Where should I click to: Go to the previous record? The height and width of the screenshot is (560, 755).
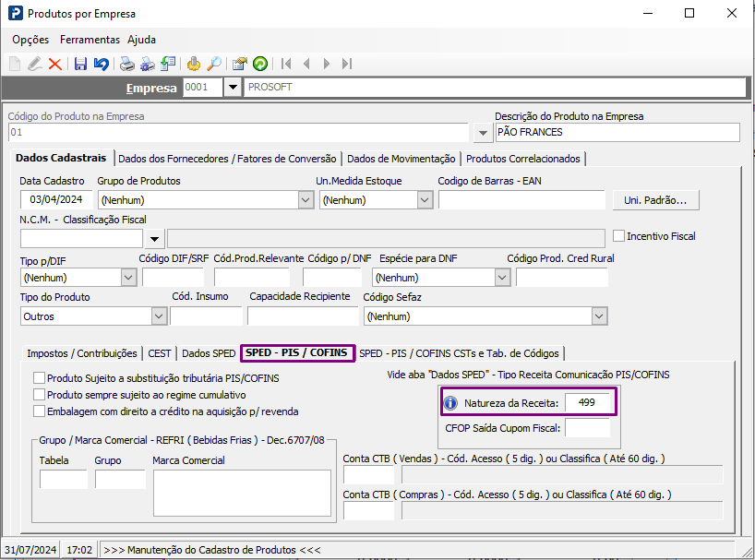click(x=306, y=64)
